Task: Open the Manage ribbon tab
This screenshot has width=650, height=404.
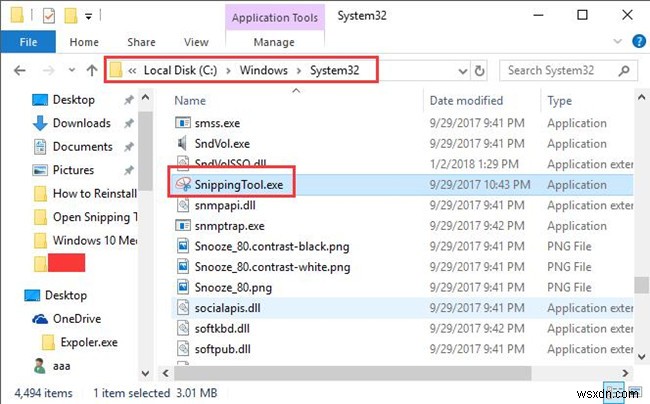Action: click(x=274, y=42)
